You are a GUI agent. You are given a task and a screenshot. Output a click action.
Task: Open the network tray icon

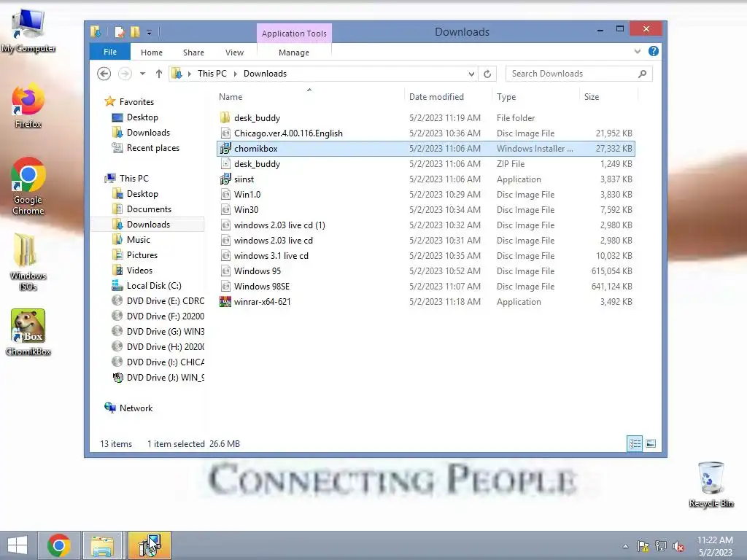pyautogui.click(x=661, y=546)
